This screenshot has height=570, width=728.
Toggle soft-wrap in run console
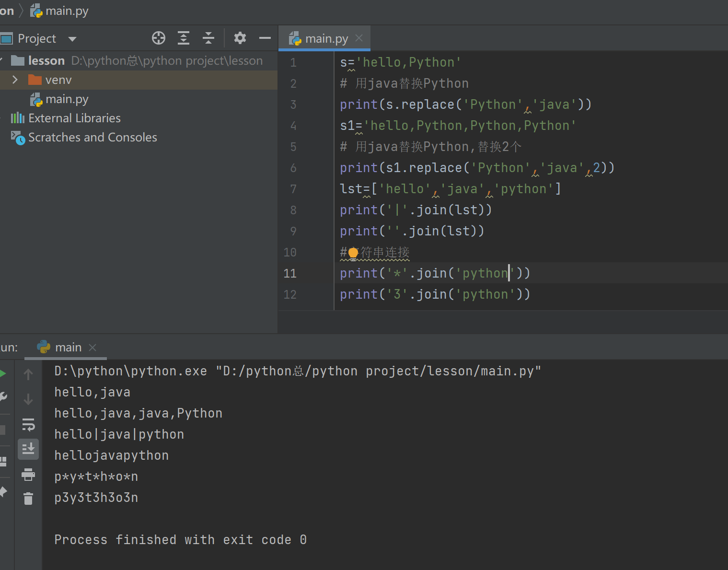tap(28, 424)
